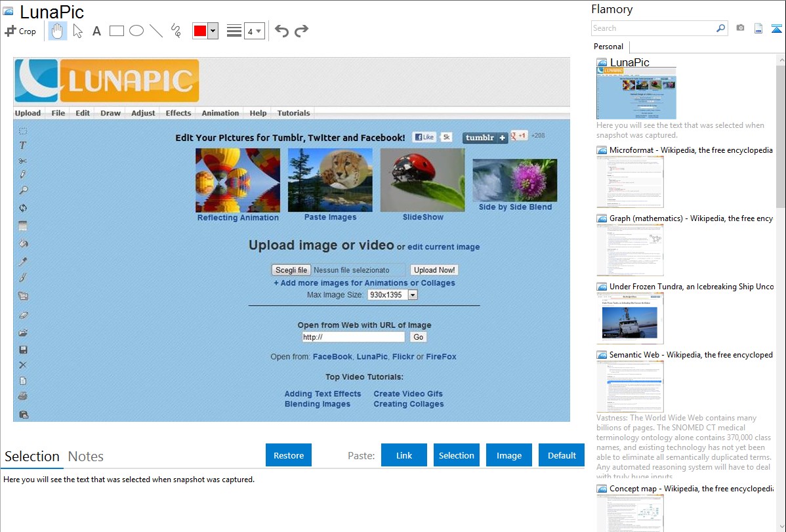
Task: Open the Side by Side Blend link
Action: point(515,207)
